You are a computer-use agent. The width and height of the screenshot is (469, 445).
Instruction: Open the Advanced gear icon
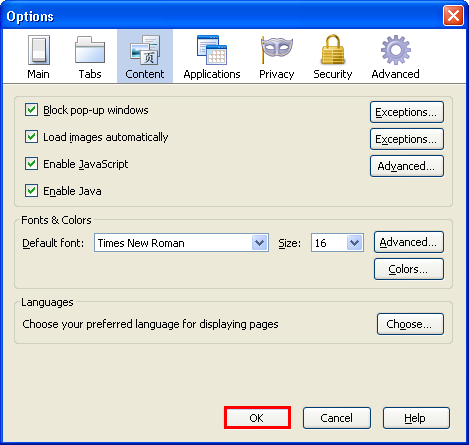396,50
